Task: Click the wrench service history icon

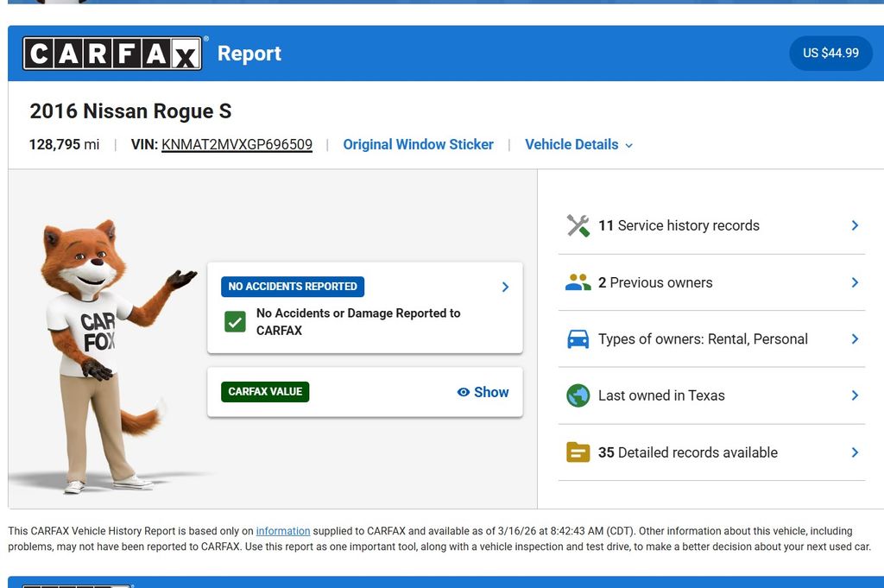Action: tap(578, 225)
